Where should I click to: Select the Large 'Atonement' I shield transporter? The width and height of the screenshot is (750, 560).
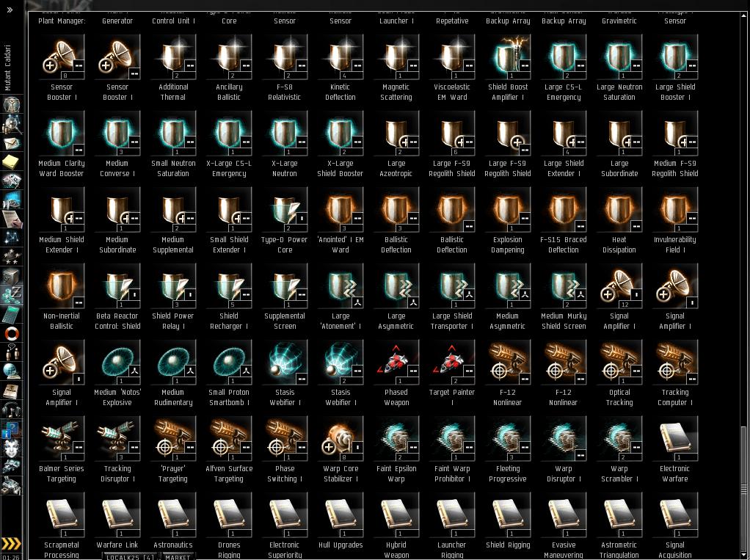341,286
